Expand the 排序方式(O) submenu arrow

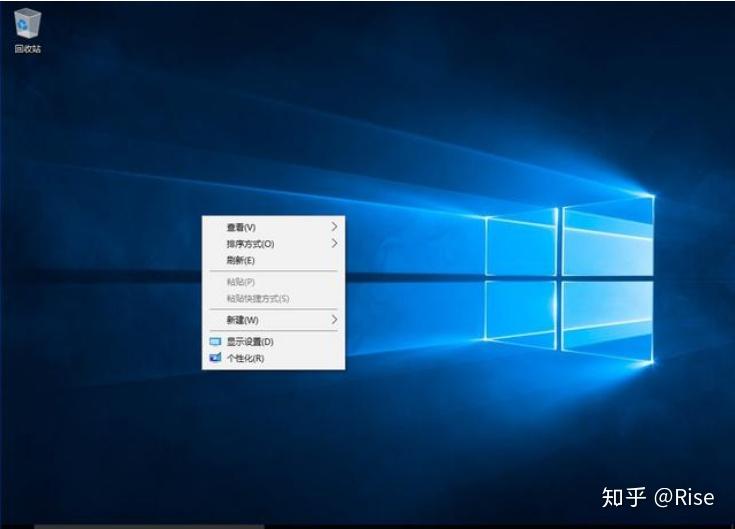pos(334,243)
